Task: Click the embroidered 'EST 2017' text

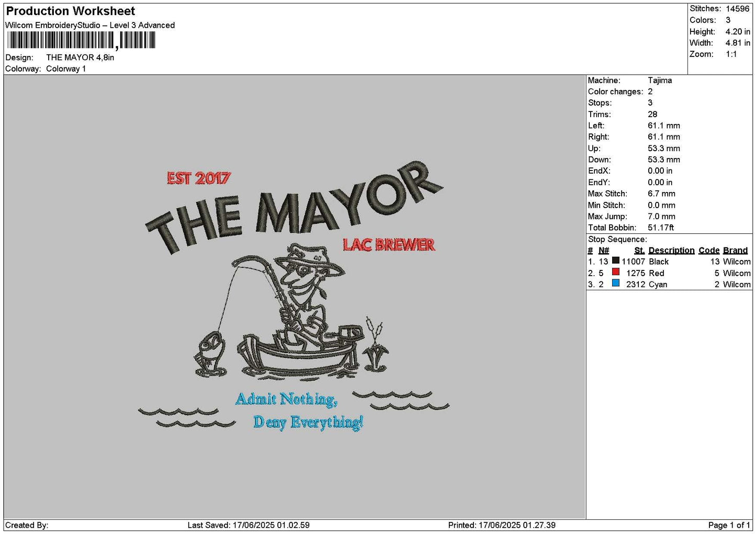Action: pos(198,178)
